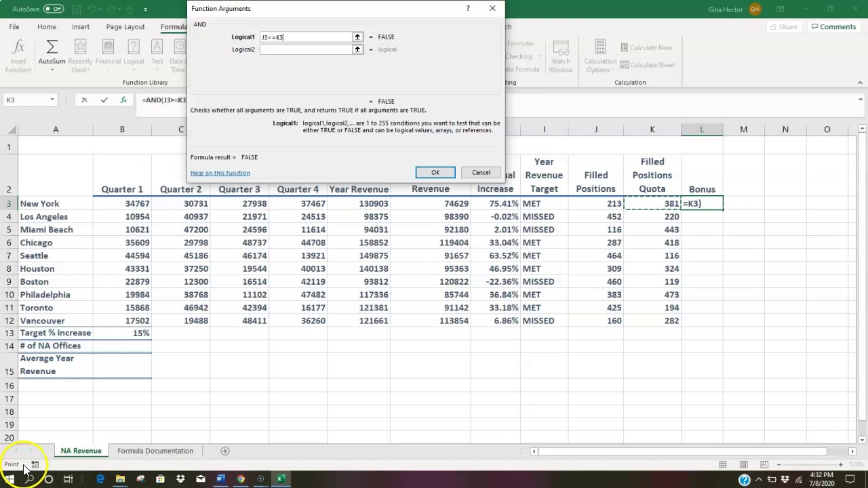
Task: Click in the Logical2 input field
Action: tap(306, 49)
